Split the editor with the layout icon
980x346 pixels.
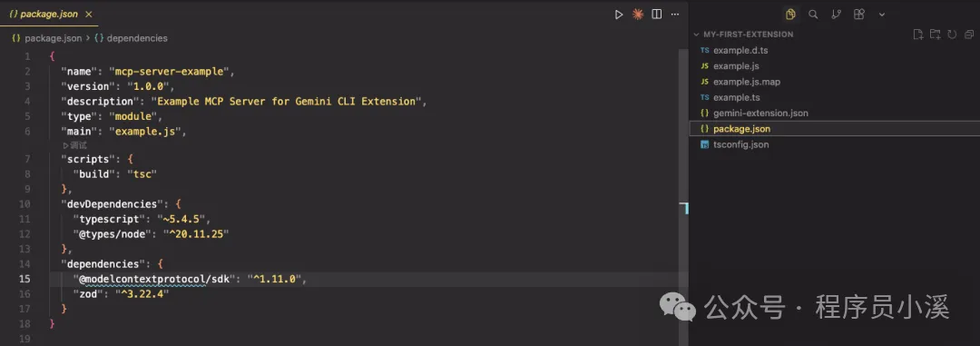pos(656,15)
